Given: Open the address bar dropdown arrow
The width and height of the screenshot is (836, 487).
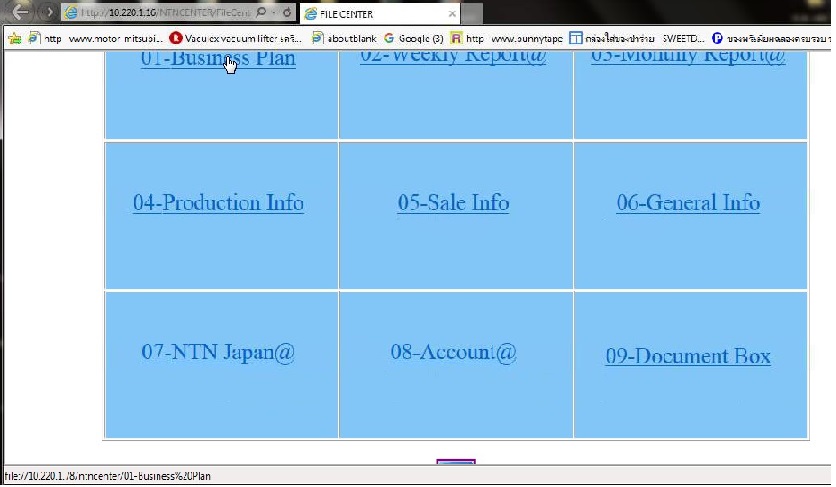Looking at the screenshot, I should coord(274,12).
